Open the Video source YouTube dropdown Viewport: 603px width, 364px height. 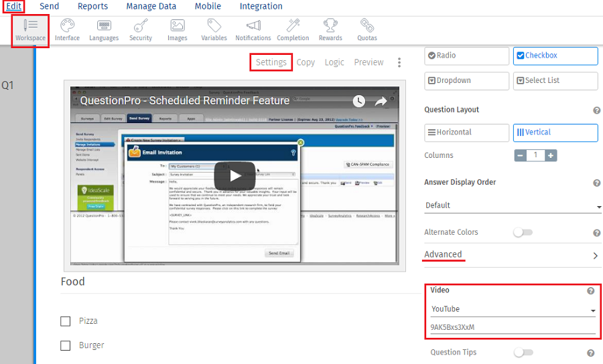click(x=513, y=309)
